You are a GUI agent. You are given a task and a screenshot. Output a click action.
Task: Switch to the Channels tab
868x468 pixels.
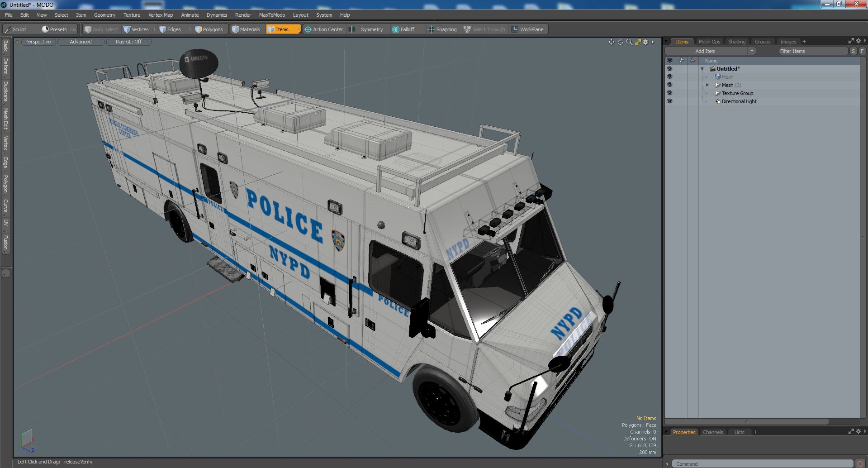(x=712, y=432)
